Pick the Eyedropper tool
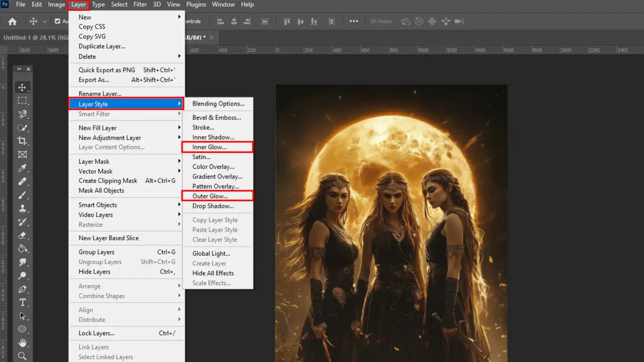 [23, 168]
